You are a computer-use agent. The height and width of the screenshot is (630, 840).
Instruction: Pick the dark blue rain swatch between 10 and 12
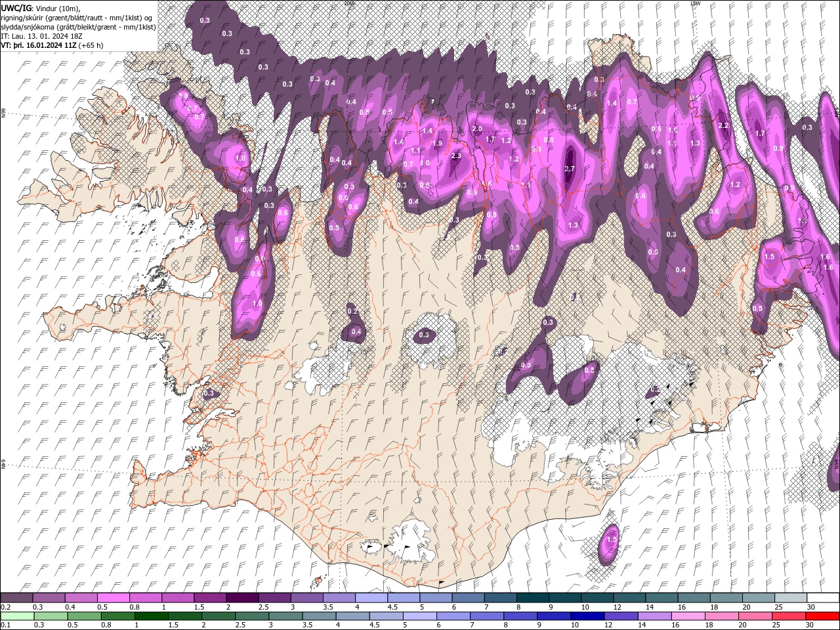pyautogui.click(x=587, y=616)
